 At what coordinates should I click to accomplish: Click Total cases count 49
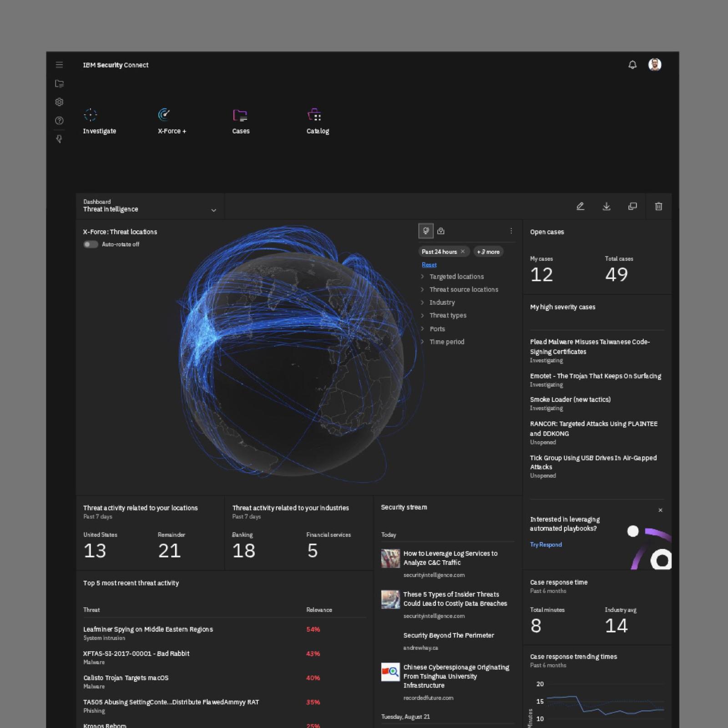(617, 274)
